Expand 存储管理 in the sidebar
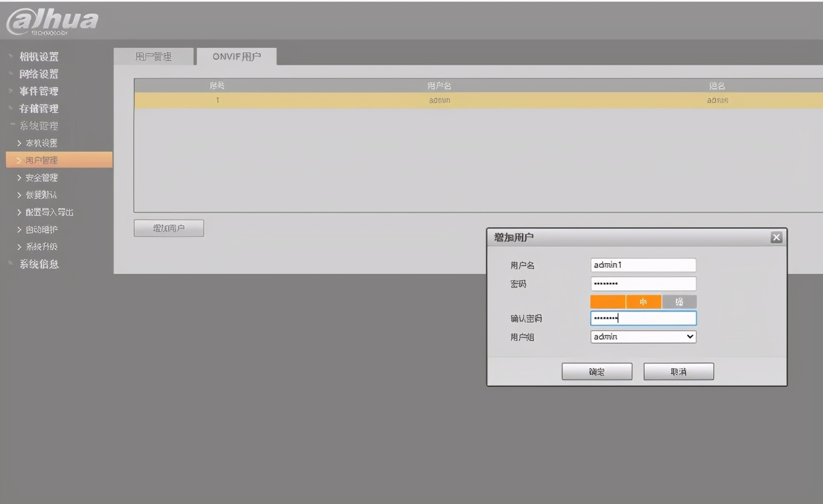This screenshot has height=504, width=823. point(39,109)
